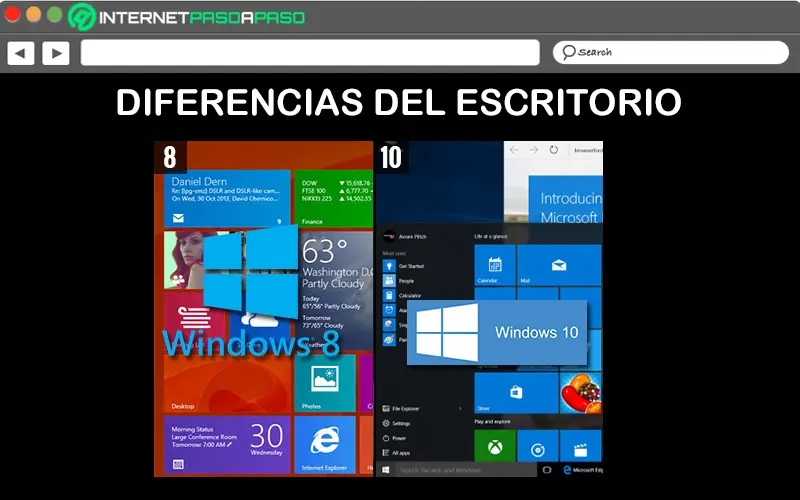Open Calculator in Most used list
Image resolution: width=800 pixels, height=500 pixels.
pos(402,295)
